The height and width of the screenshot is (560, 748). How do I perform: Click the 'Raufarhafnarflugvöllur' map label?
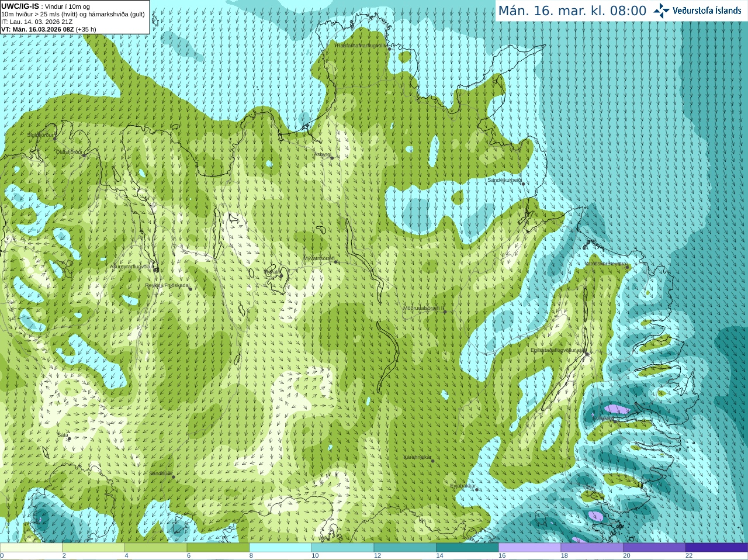point(362,45)
